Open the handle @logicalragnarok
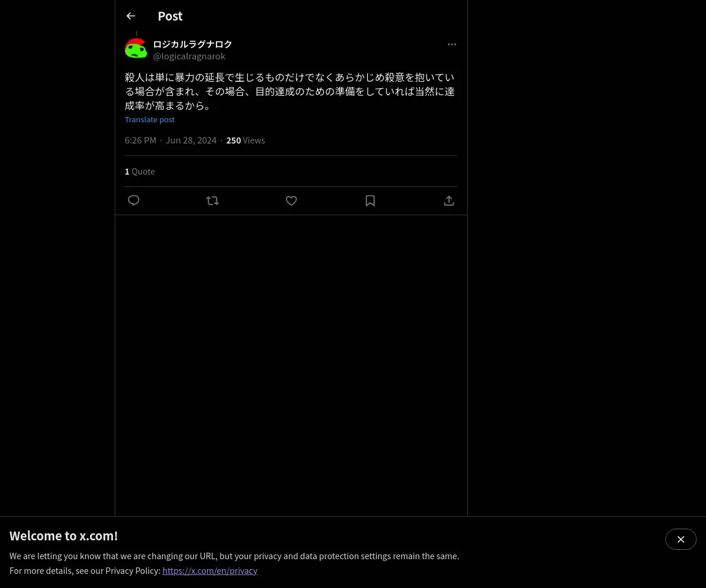This screenshot has height=588, width=706. 189,56
